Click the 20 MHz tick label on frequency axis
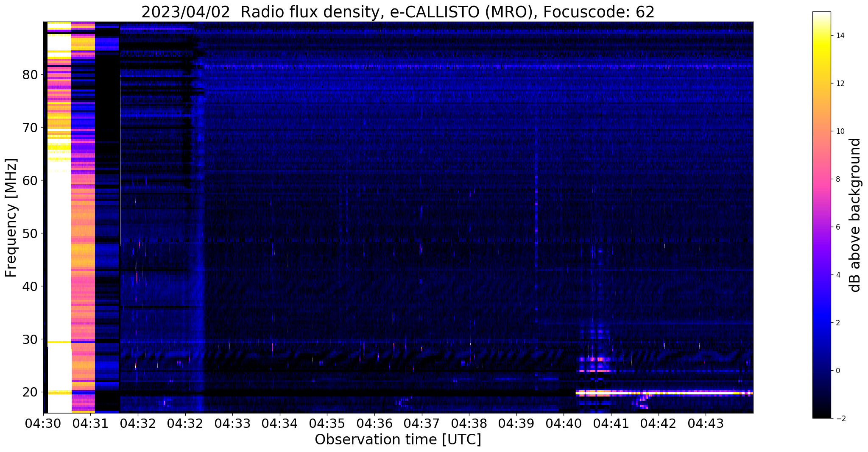Screen dimensions: 868x452 (30, 392)
